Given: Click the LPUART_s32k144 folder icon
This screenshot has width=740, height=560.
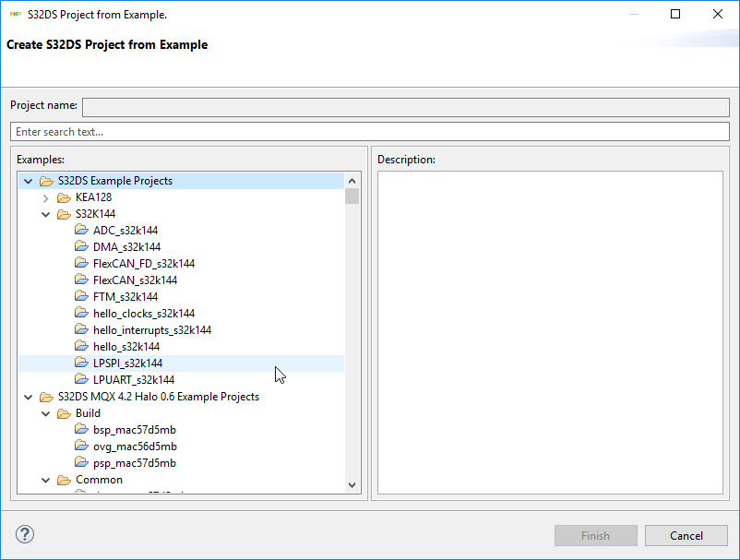Looking at the screenshot, I should coord(81,379).
